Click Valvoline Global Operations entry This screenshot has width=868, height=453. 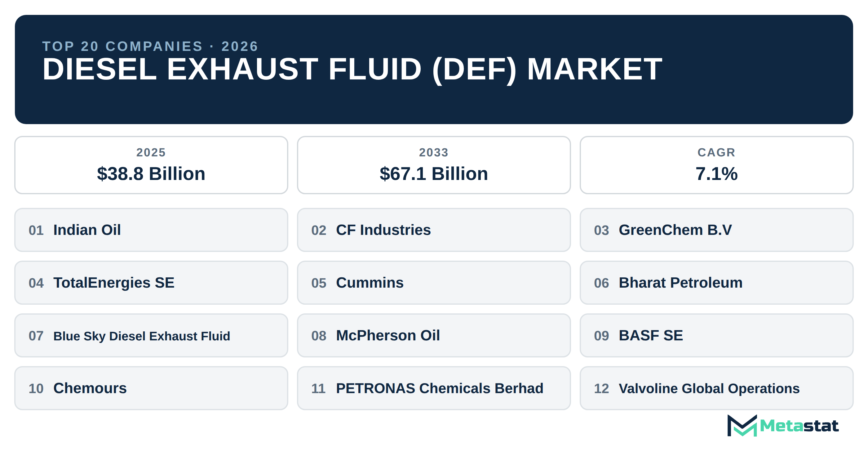[x=717, y=388]
